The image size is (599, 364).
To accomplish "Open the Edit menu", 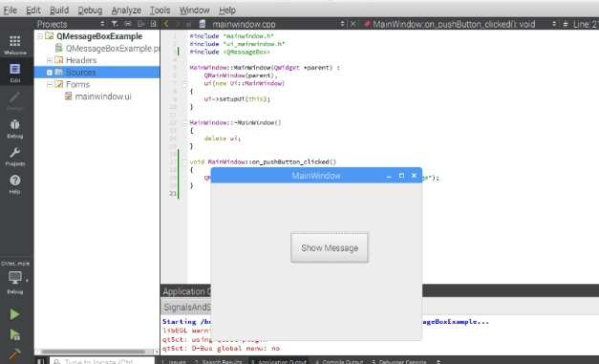I will tap(32, 10).
